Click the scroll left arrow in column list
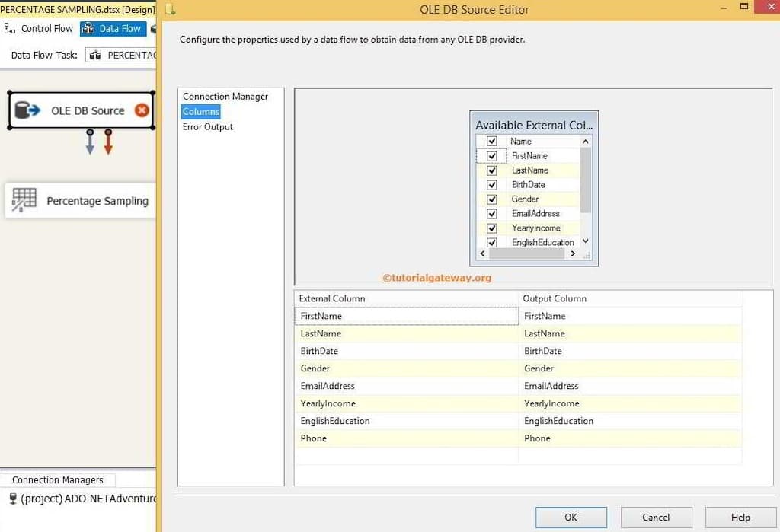Image resolution: width=780 pixels, height=532 pixels. click(x=482, y=253)
